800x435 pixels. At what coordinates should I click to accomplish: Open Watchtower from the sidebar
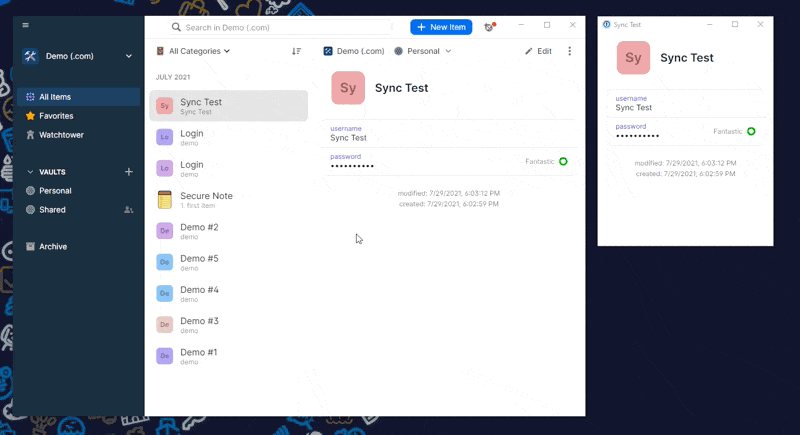point(61,135)
